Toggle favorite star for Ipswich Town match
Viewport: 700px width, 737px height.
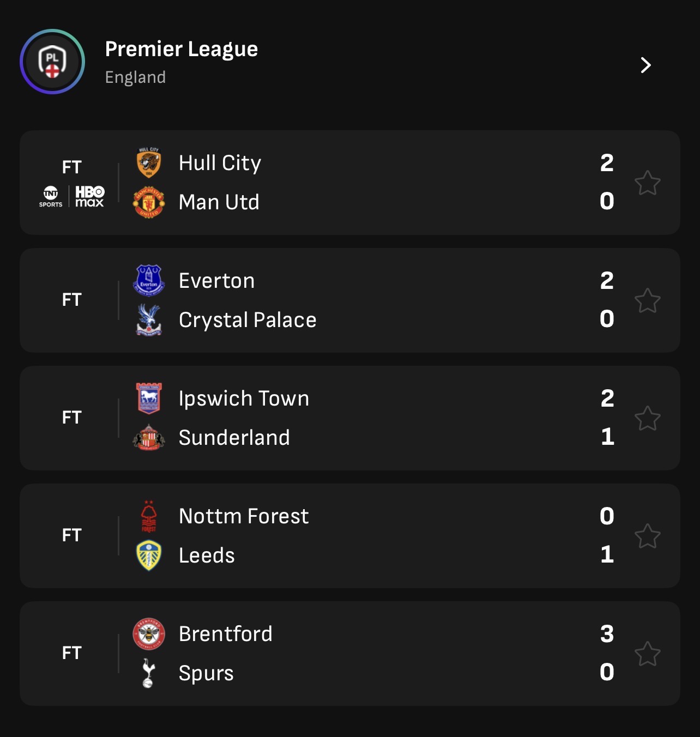pos(648,418)
